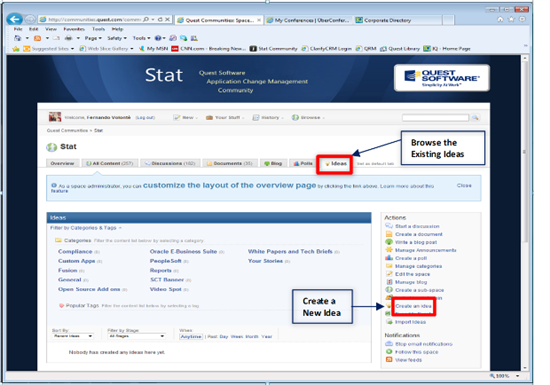Viewport: 550px width, 385px height.
Task: Click the Write a blog post icon
Action: (x=389, y=242)
